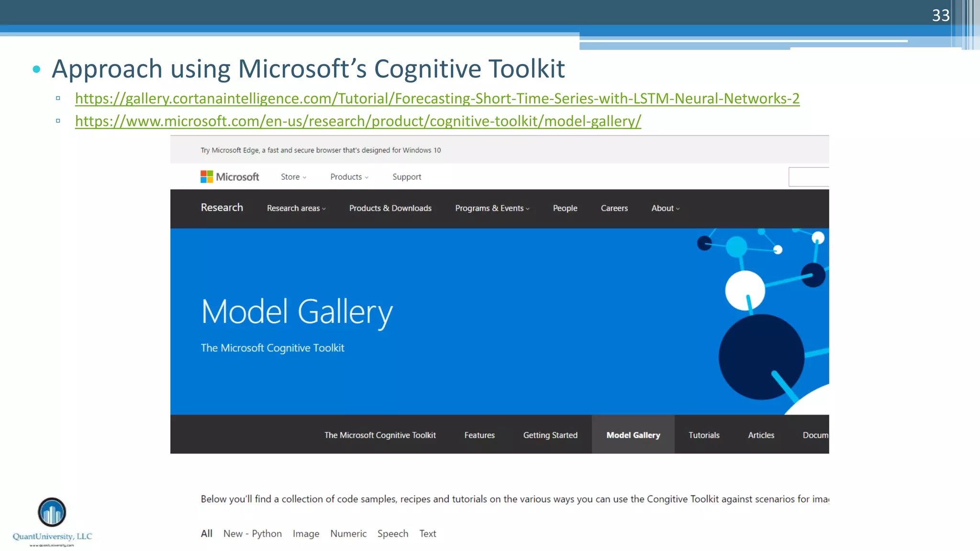980x551 pixels.
Task: Click the Model Gallery heading
Action: click(x=297, y=313)
